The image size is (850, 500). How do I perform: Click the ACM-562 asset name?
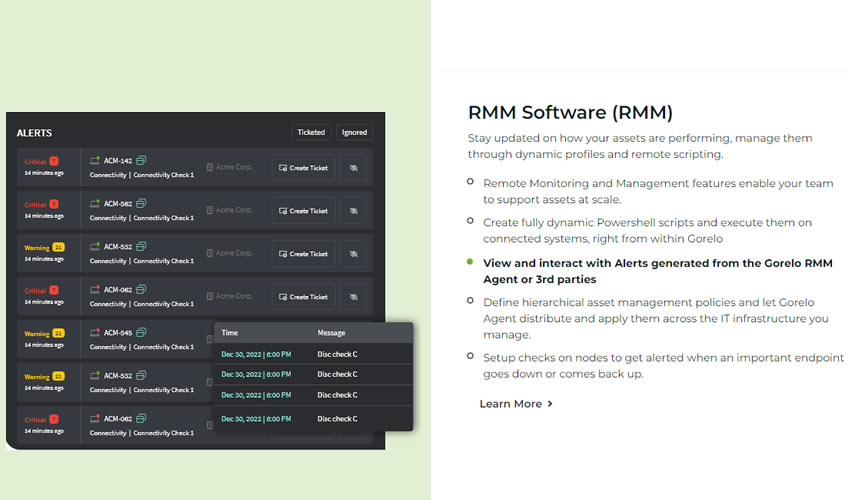coord(118,204)
